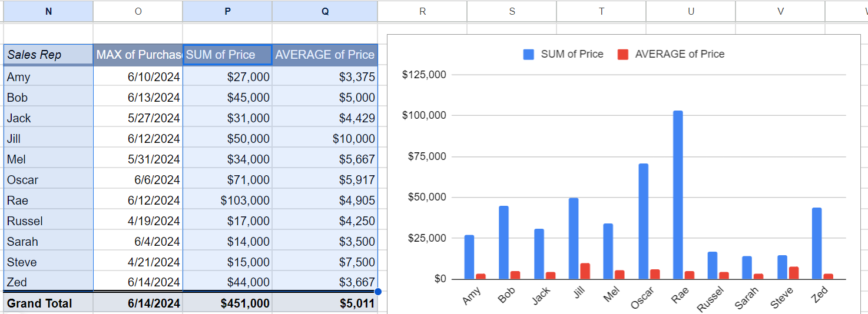Click the red AVERAGE of Price legend swatch
Image resolution: width=868 pixels, height=314 pixels.
tap(623, 54)
